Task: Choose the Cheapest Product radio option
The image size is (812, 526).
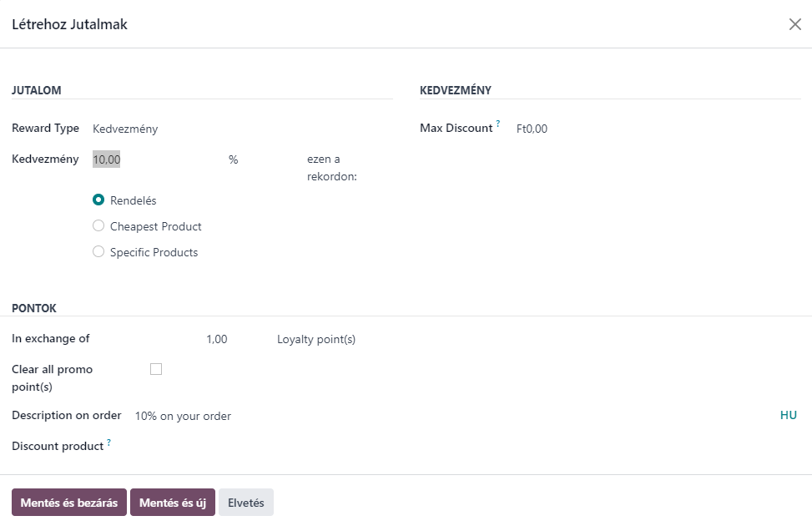Action: pyautogui.click(x=98, y=226)
